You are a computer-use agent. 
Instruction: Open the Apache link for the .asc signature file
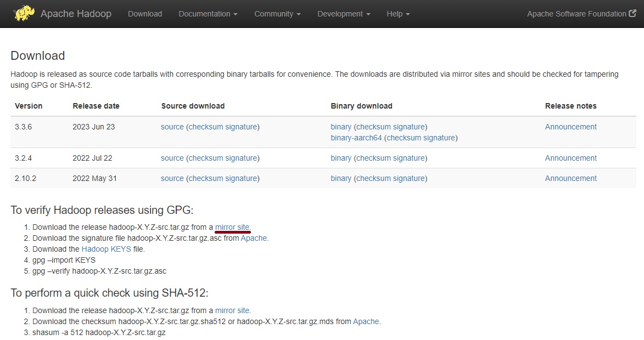pos(254,239)
